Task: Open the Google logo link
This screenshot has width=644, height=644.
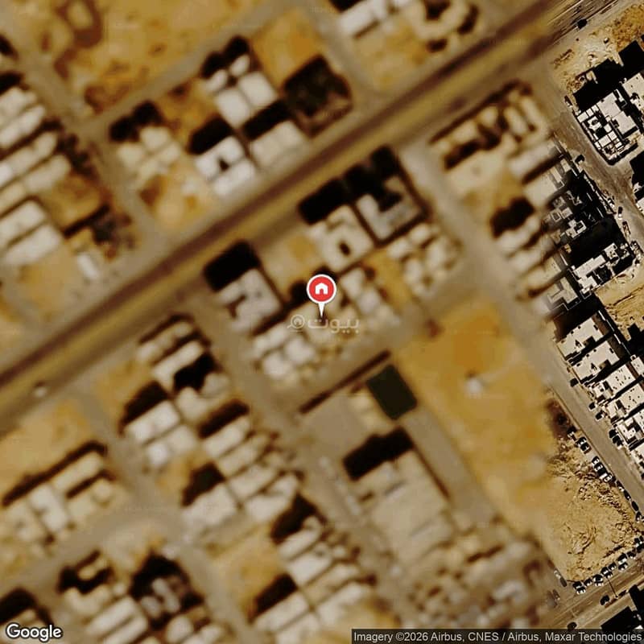Action: (x=34, y=632)
